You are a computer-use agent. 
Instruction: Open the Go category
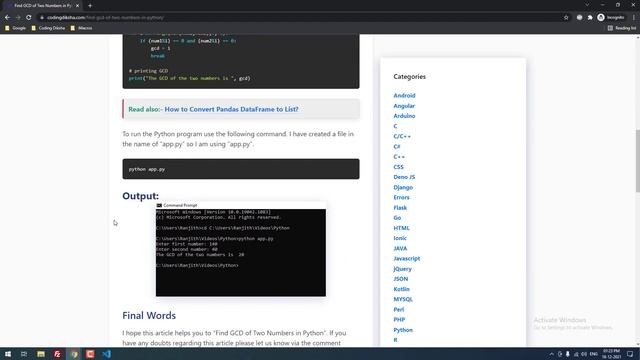397,218
